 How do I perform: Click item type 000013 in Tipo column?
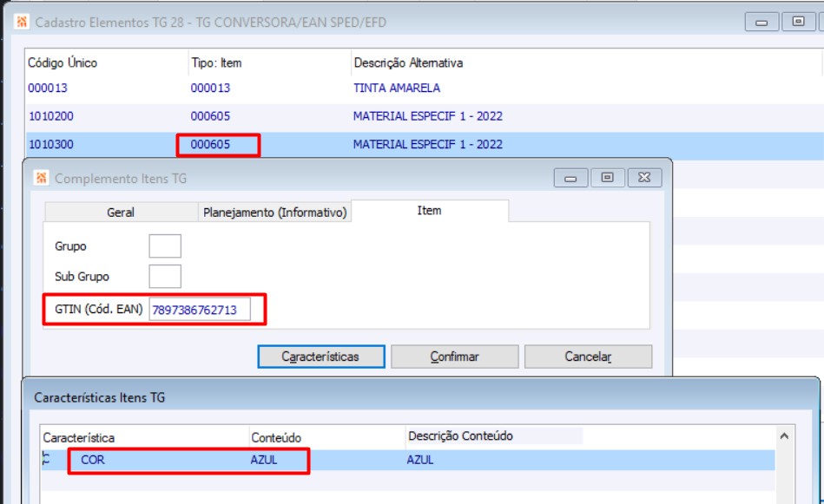pyautogui.click(x=210, y=88)
